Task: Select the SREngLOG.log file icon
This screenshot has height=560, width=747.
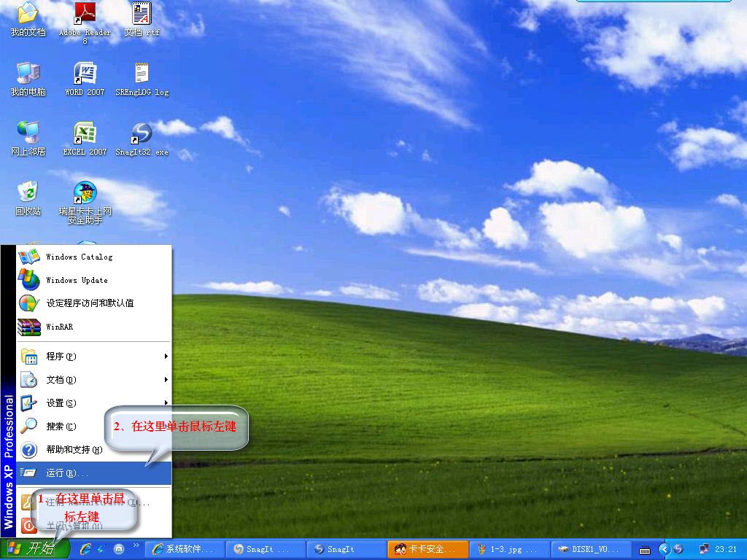Action: (x=142, y=79)
